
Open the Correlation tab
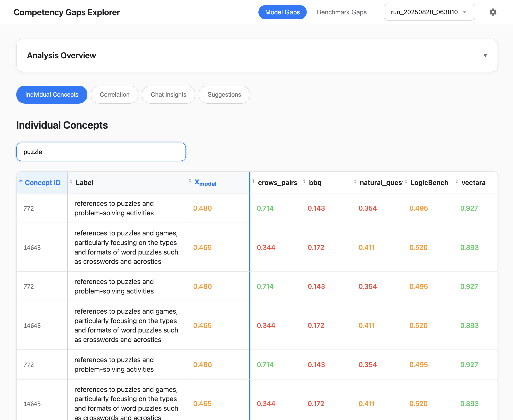point(114,95)
